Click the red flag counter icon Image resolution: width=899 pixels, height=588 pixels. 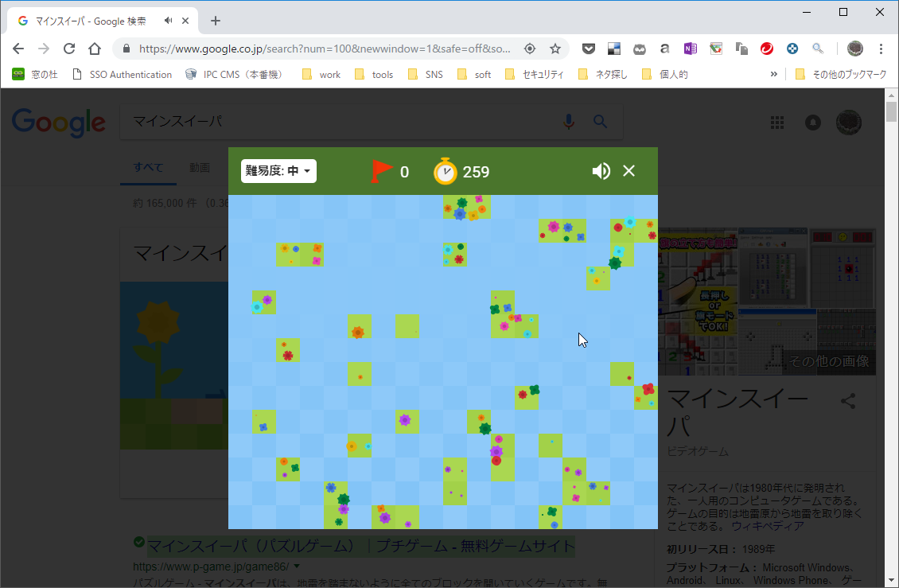[382, 172]
